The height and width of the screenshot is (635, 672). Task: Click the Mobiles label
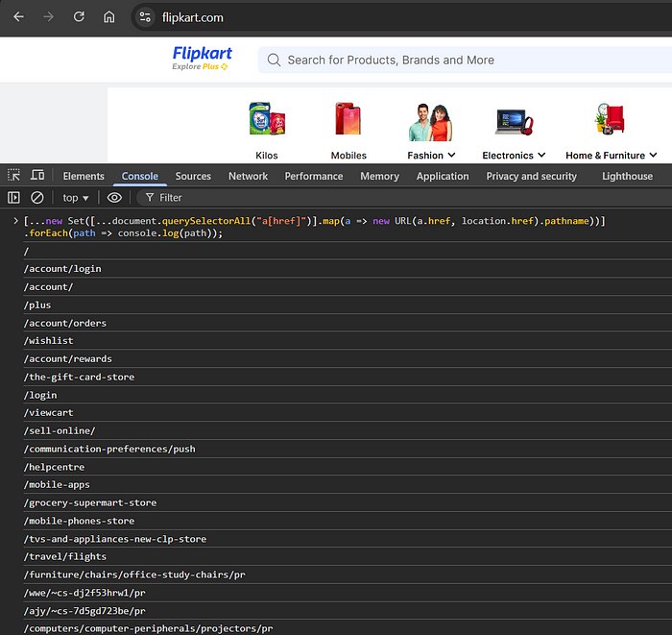(x=348, y=156)
